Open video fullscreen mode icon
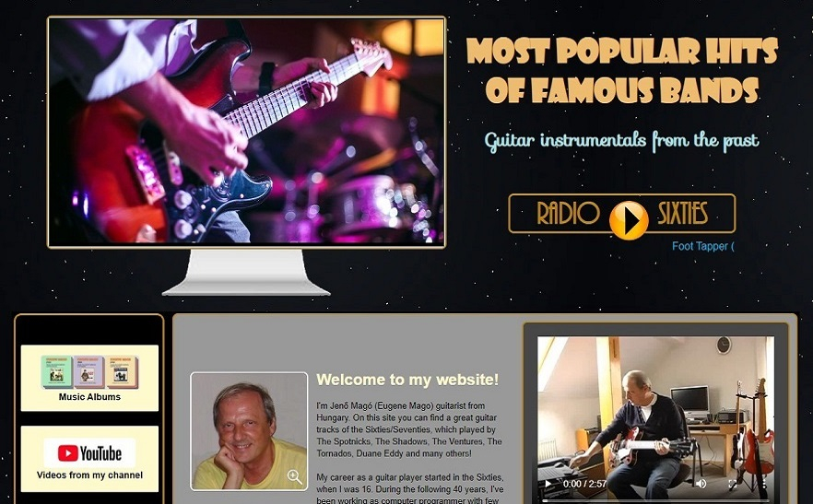The height and width of the screenshot is (504, 813). pyautogui.click(x=733, y=484)
